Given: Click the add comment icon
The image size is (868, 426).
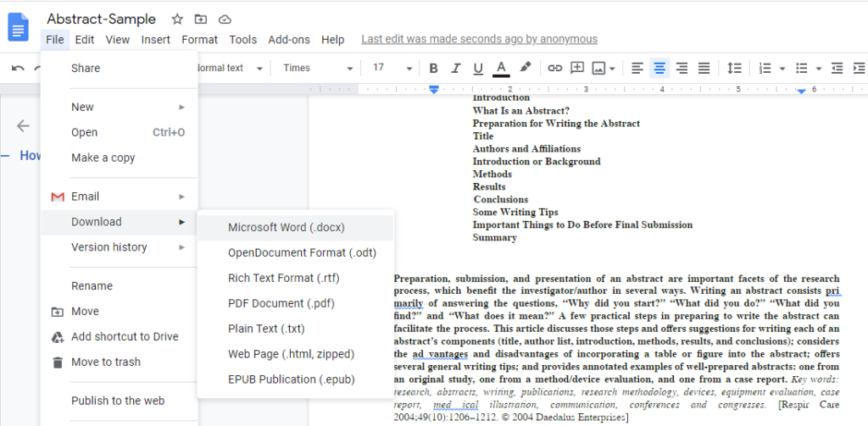Looking at the screenshot, I should (x=576, y=68).
